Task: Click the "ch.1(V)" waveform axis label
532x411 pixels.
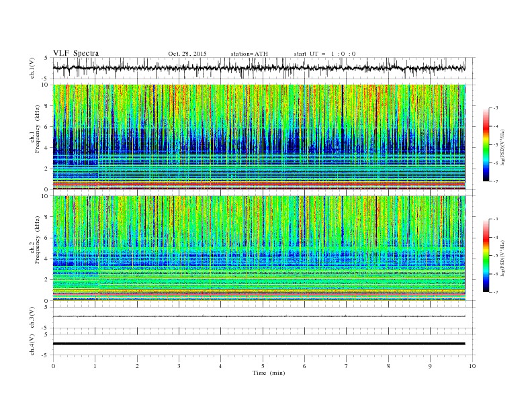Action: [32, 68]
